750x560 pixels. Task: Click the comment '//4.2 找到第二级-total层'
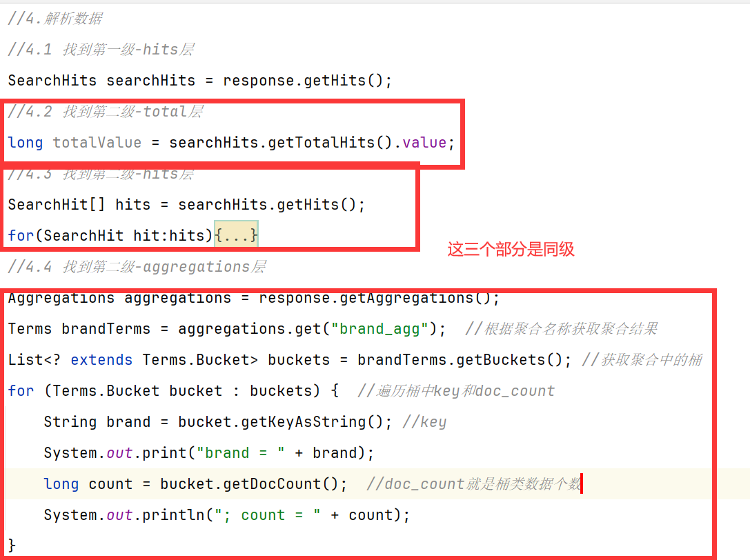pyautogui.click(x=106, y=112)
